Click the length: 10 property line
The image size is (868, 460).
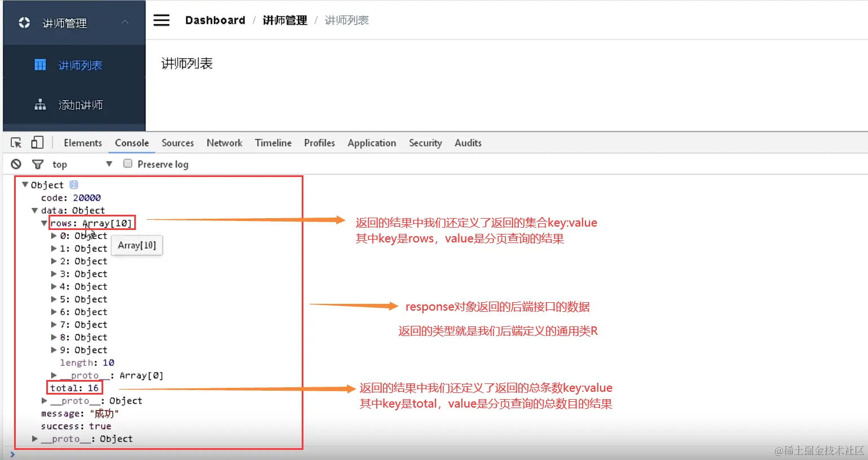(87, 362)
